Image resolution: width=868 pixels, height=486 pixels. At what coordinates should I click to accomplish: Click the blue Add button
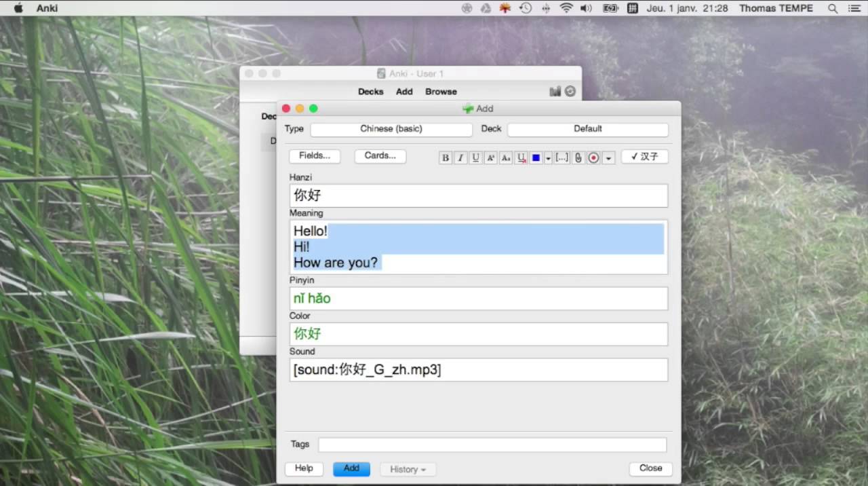pos(351,468)
